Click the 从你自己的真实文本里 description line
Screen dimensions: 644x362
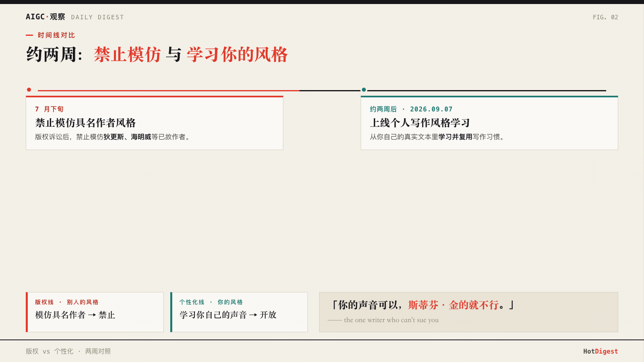[x=437, y=137]
